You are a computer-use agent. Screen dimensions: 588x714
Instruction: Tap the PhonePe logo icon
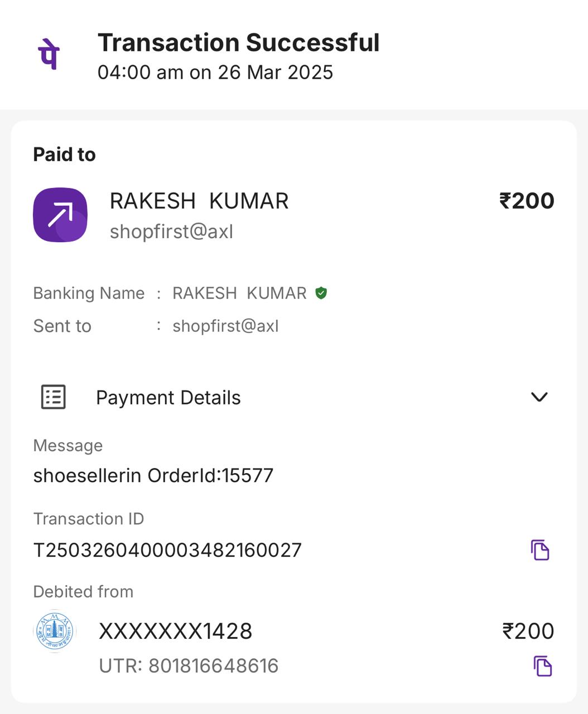[49, 55]
